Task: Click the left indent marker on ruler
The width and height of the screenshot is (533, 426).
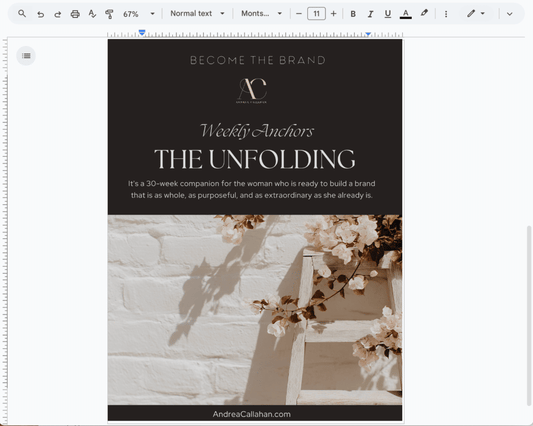Action: click(x=142, y=33)
